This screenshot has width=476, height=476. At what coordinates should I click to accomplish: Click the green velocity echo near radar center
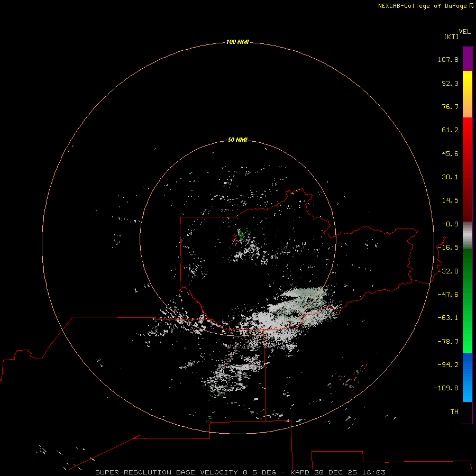(243, 234)
